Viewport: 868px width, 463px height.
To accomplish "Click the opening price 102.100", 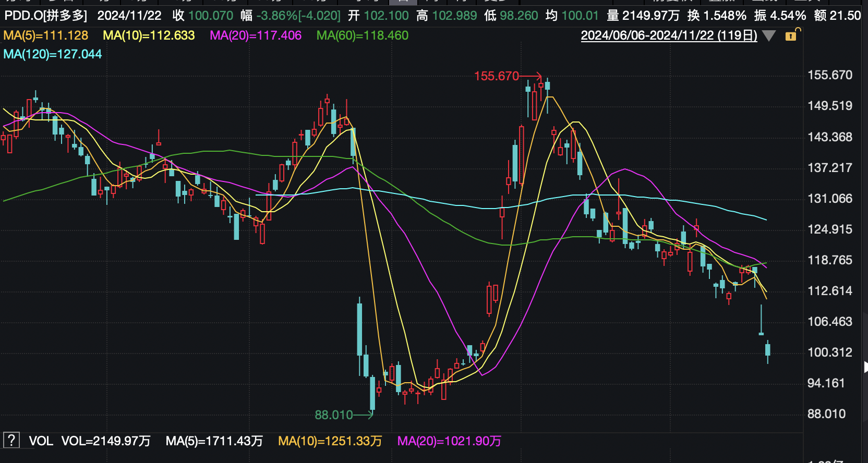I will [386, 16].
